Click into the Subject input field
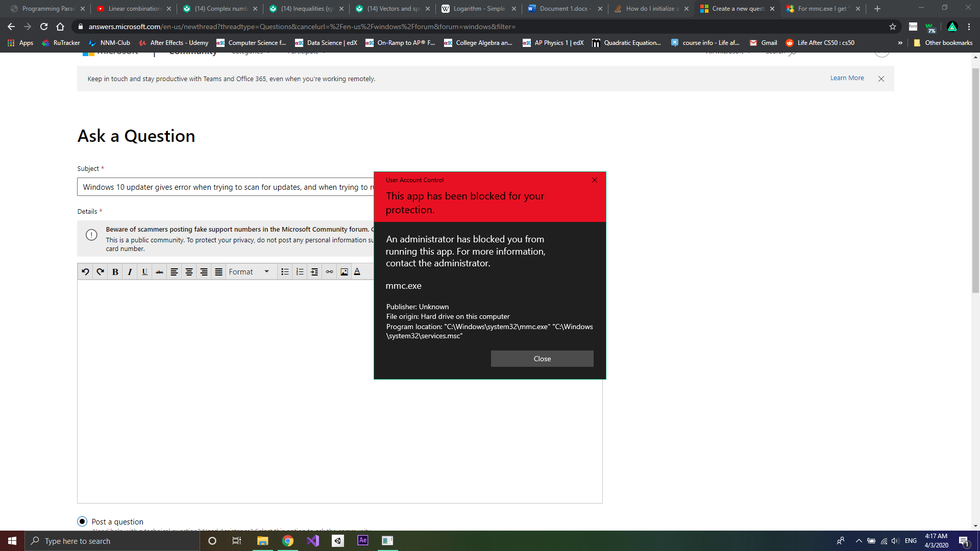This screenshot has height=551, width=980. click(225, 187)
